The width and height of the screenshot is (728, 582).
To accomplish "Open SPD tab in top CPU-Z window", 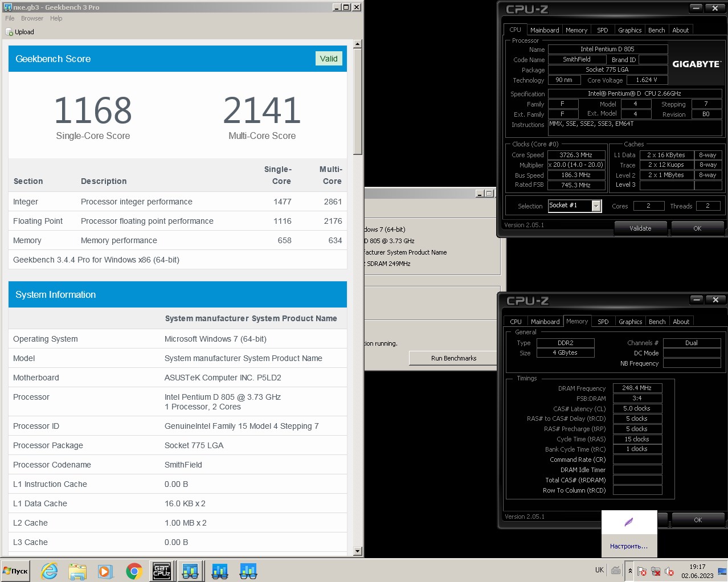I will click(x=603, y=30).
